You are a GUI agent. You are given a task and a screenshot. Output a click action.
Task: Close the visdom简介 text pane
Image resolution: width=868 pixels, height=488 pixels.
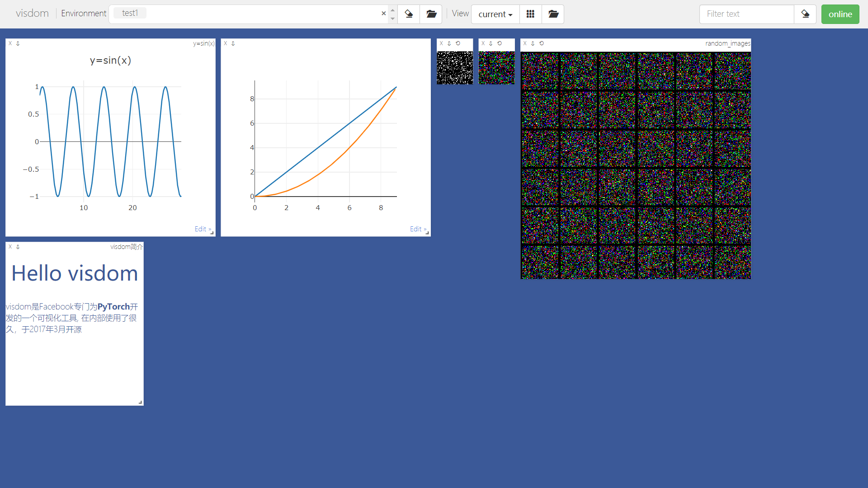coord(10,247)
